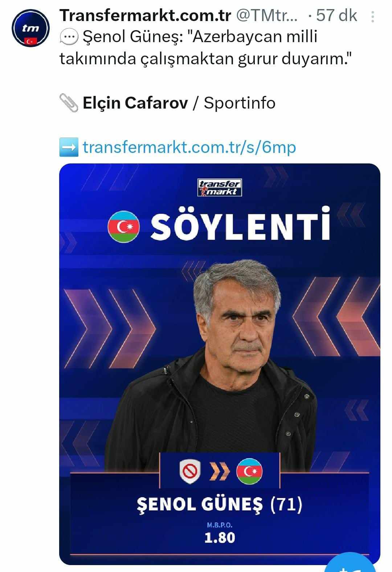Click the red no-club shield icon

(x=190, y=471)
